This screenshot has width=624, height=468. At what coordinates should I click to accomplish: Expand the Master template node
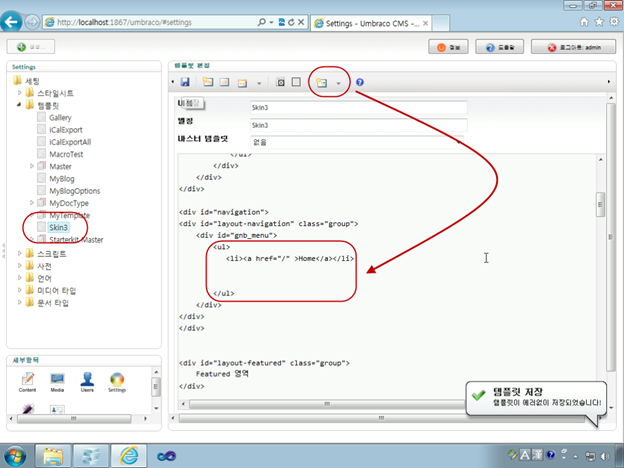(32, 166)
